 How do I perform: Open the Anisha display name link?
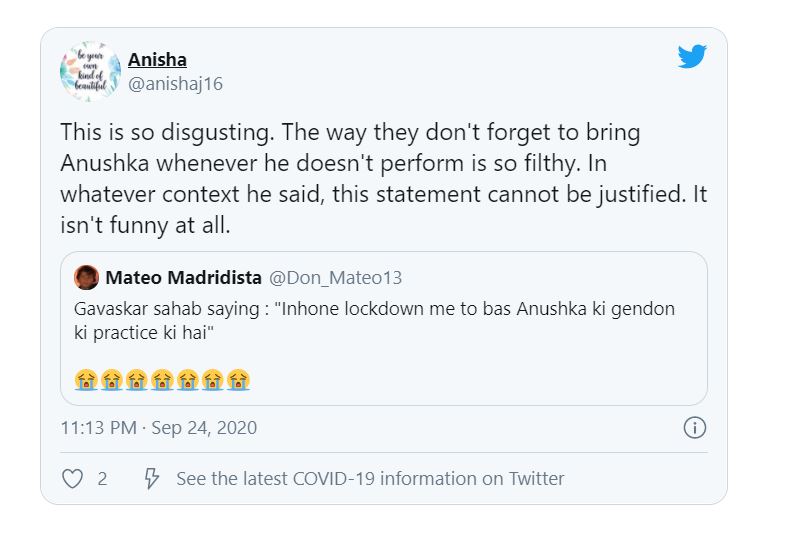tap(157, 59)
